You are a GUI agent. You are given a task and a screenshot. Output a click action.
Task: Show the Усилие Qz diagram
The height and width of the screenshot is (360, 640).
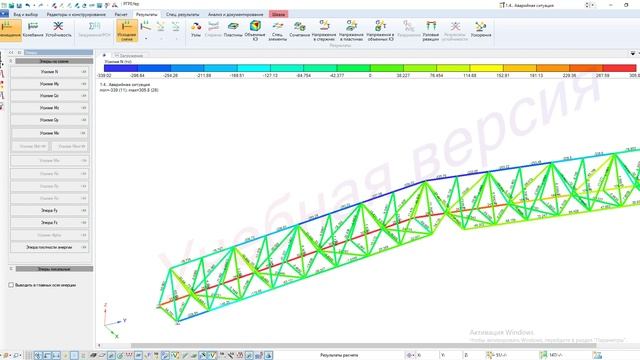tap(49, 96)
